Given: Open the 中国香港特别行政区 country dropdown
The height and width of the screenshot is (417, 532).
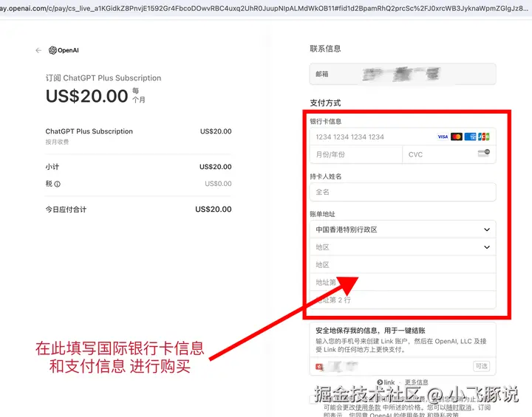Looking at the screenshot, I should (403, 230).
